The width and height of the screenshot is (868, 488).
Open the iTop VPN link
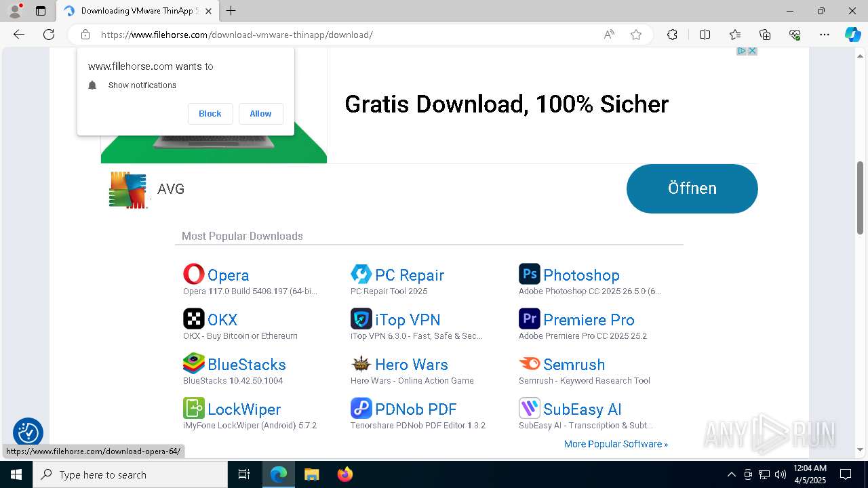click(x=408, y=320)
